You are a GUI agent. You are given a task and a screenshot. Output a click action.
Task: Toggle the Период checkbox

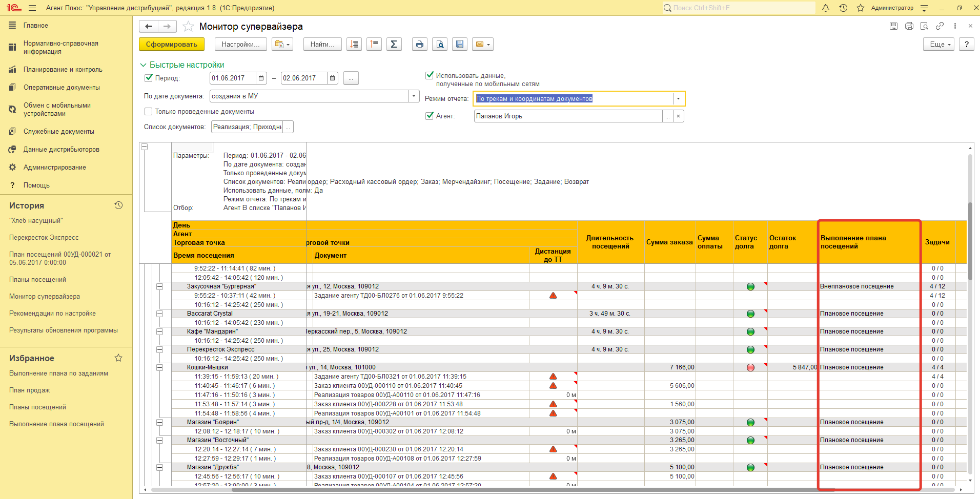click(149, 78)
